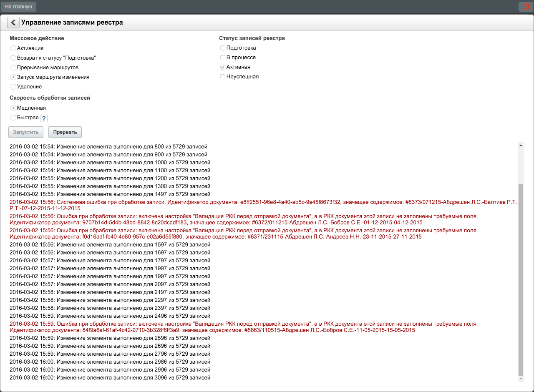The width and height of the screenshot is (534, 392).
Task: Click log line for 2097 из 5729 записей
Action: pyautogui.click(x=110, y=284)
